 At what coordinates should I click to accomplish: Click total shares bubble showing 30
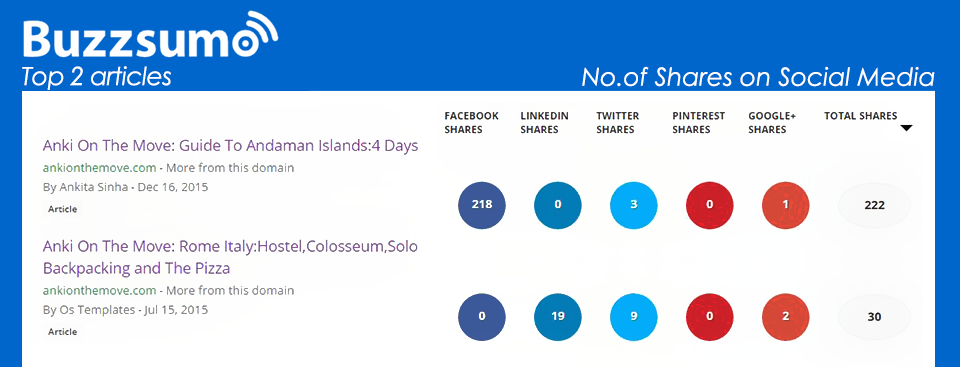pos(874,317)
